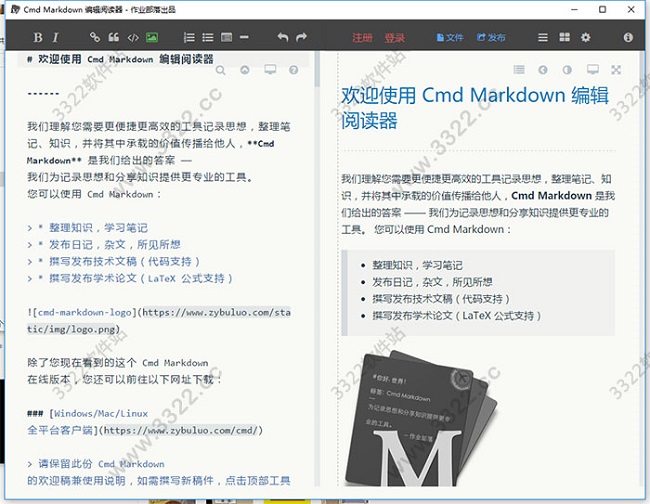Image resolution: width=650 pixels, height=504 pixels.
Task: Insert a horizontal rule
Action: 244,37
